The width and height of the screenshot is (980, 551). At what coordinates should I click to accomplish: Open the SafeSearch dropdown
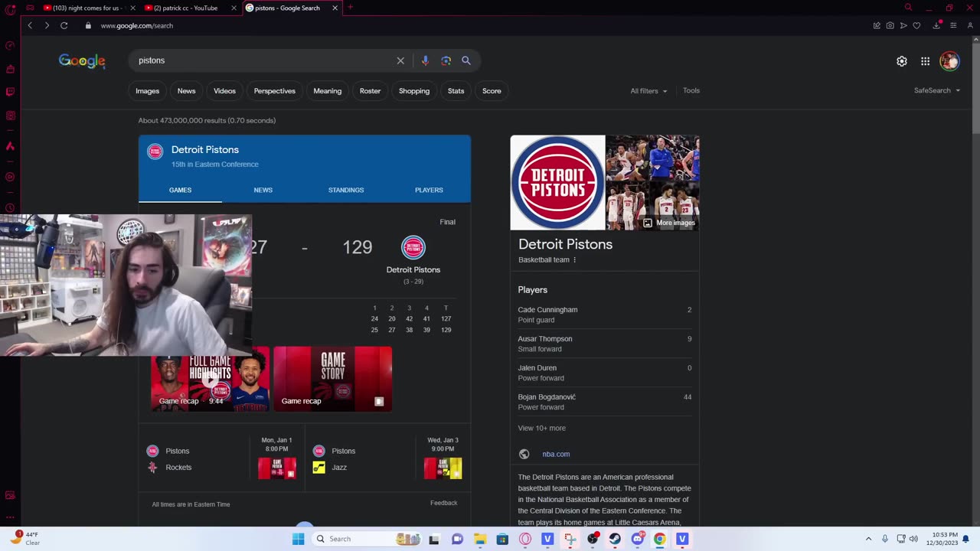[x=937, y=90]
